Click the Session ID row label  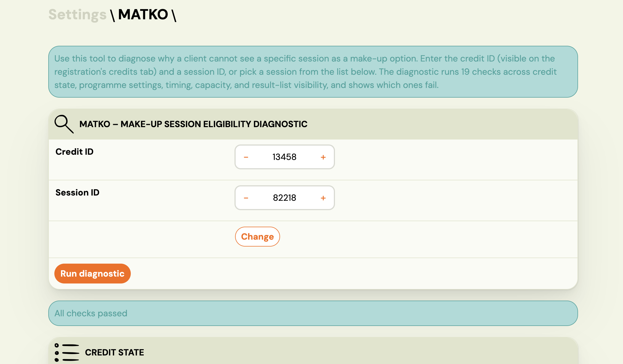point(78,192)
